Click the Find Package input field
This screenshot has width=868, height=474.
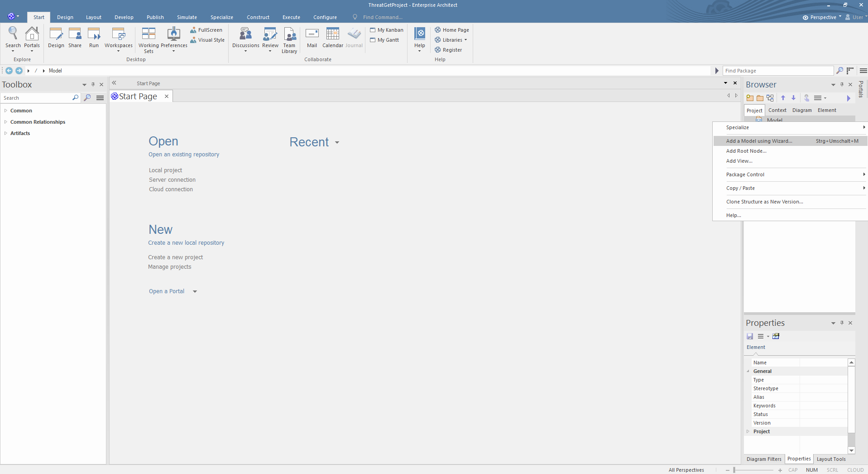coord(777,71)
